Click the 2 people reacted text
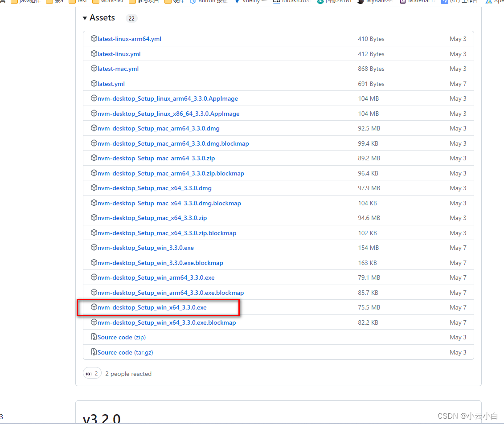 point(128,374)
